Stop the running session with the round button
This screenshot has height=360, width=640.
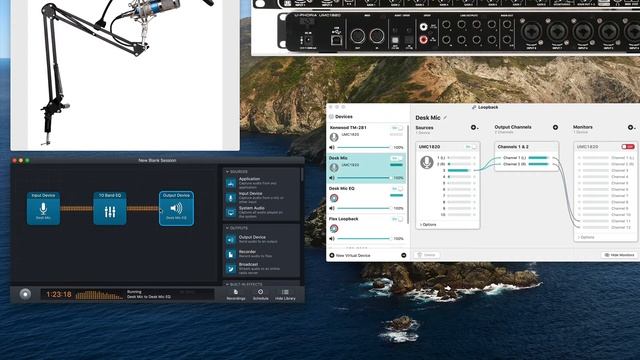[x=25, y=294]
